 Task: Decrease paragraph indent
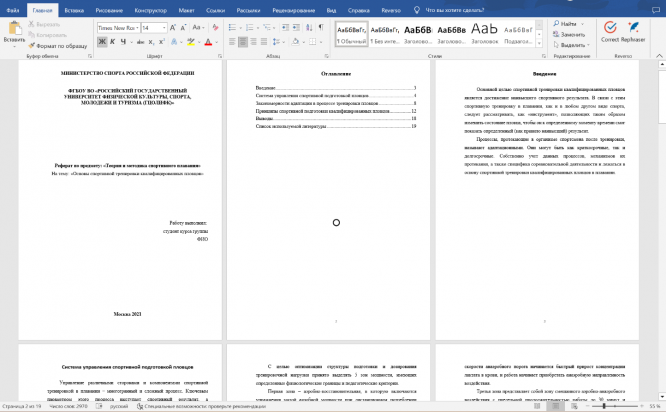(285, 28)
